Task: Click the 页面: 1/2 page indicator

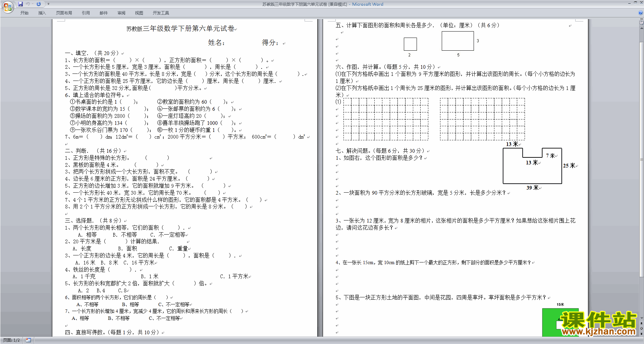Action: pos(11,340)
